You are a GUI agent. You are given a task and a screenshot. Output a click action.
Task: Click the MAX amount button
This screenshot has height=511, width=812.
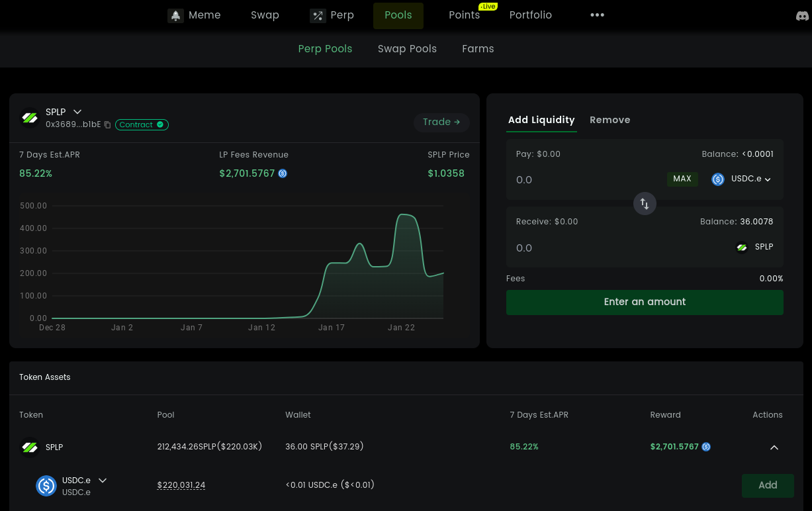coord(682,179)
